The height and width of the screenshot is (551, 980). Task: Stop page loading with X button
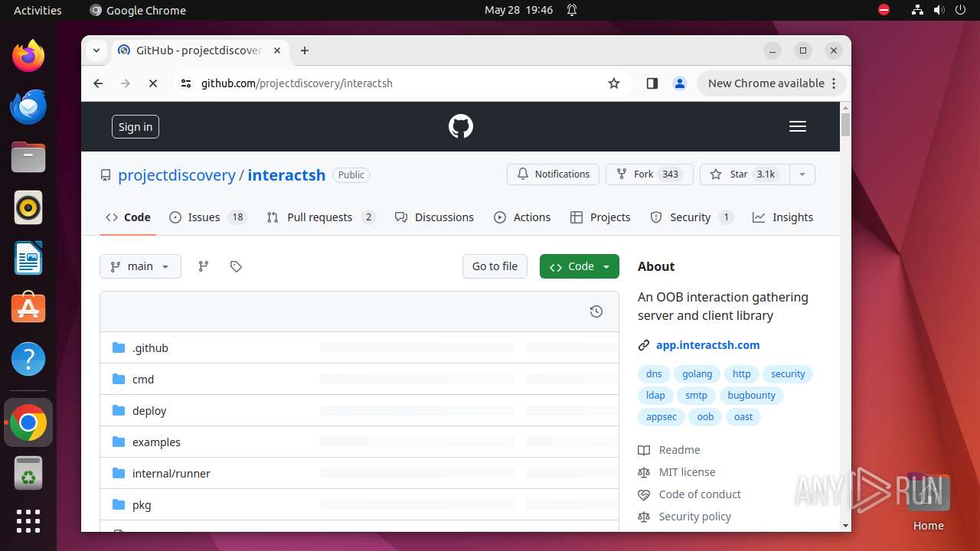(x=153, y=83)
